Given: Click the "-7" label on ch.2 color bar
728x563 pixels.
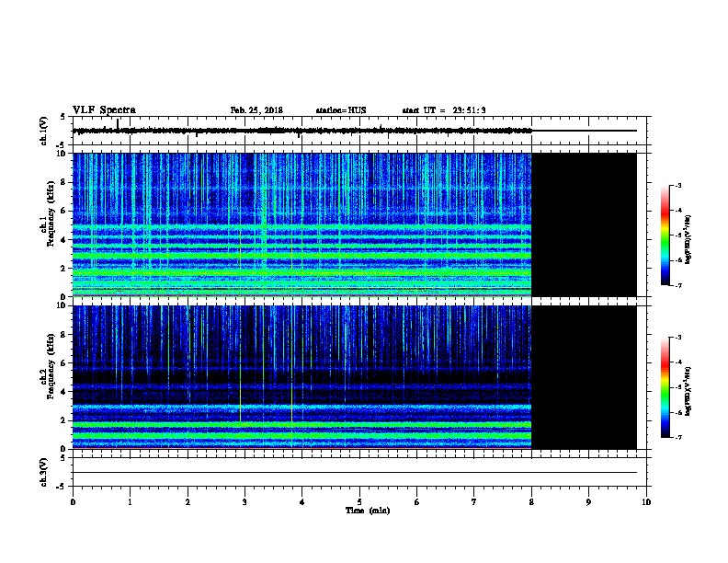Looking at the screenshot, I should [677, 437].
